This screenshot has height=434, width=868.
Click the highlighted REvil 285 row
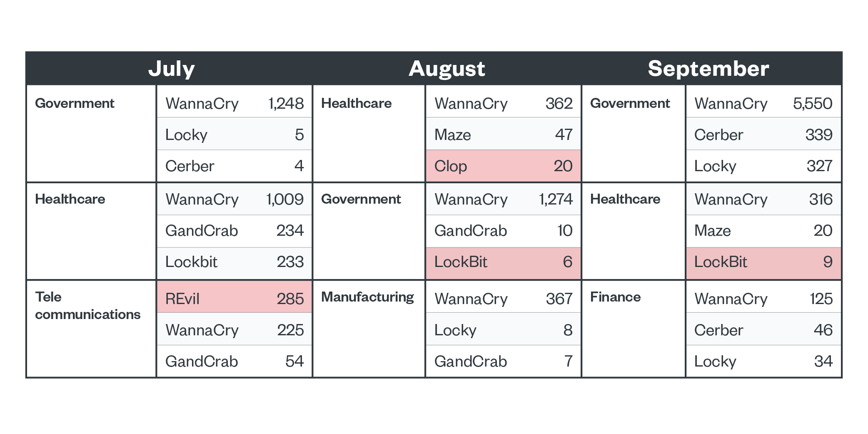click(x=234, y=299)
